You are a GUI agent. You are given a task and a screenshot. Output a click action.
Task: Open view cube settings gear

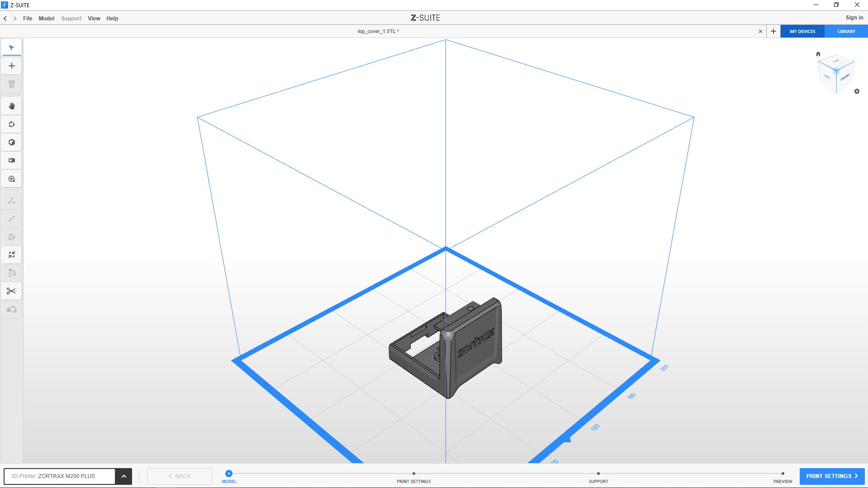857,91
